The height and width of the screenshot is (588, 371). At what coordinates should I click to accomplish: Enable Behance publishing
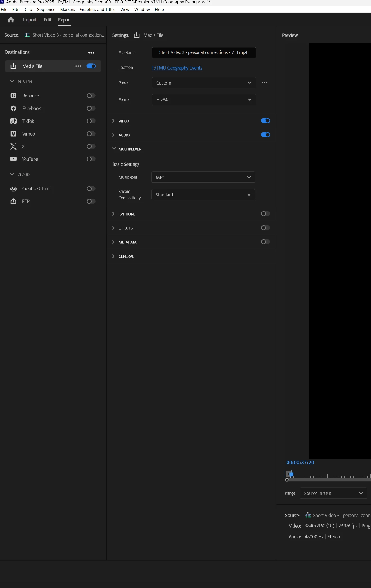point(91,96)
